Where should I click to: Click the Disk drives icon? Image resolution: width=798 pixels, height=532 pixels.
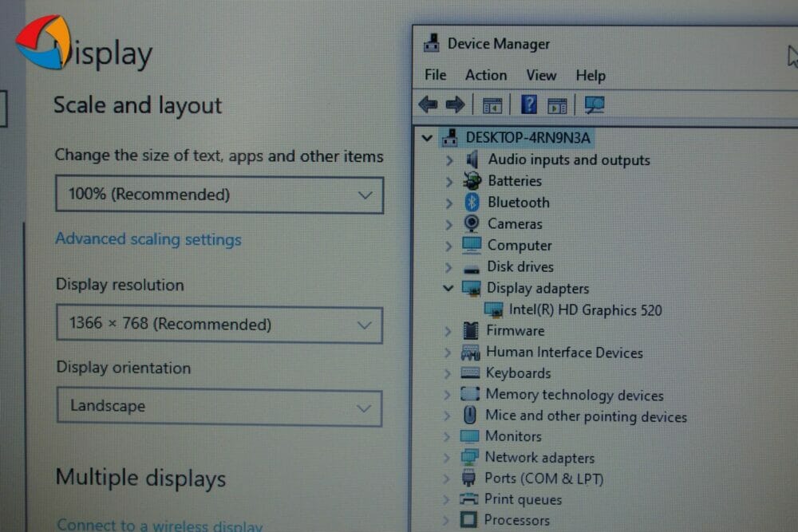[472, 268]
